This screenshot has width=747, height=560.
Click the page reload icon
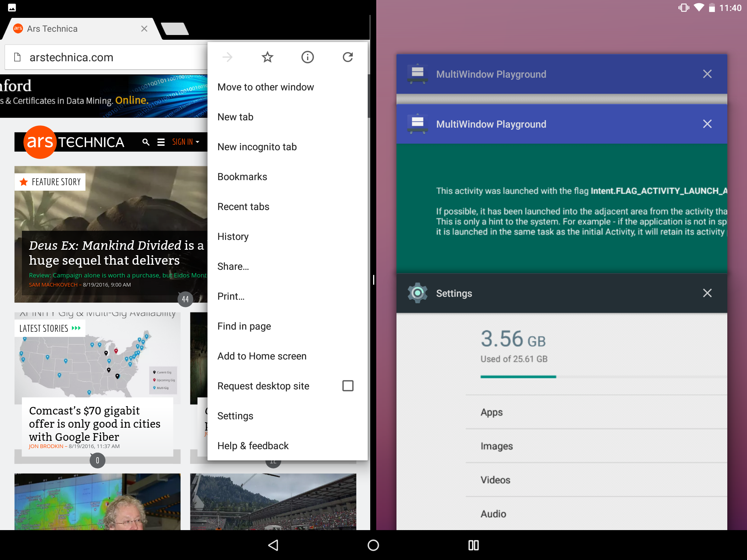click(348, 57)
